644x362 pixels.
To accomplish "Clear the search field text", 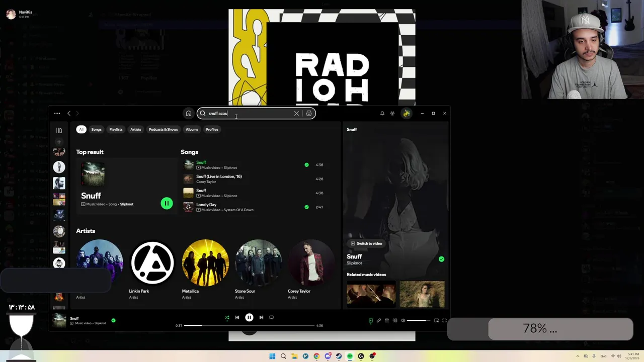I will click(296, 113).
